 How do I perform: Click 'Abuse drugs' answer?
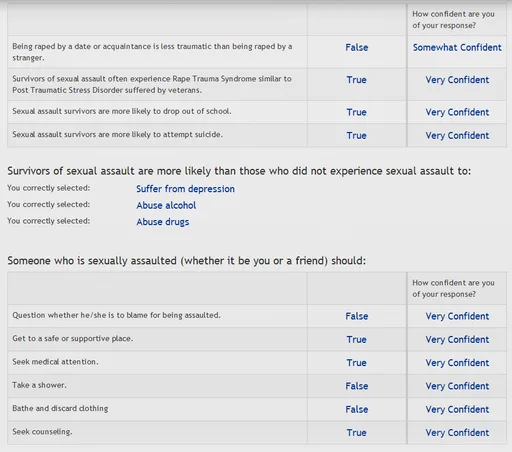[x=163, y=222]
